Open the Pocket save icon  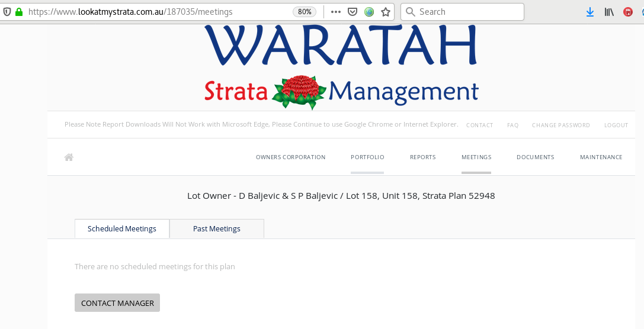(x=352, y=12)
